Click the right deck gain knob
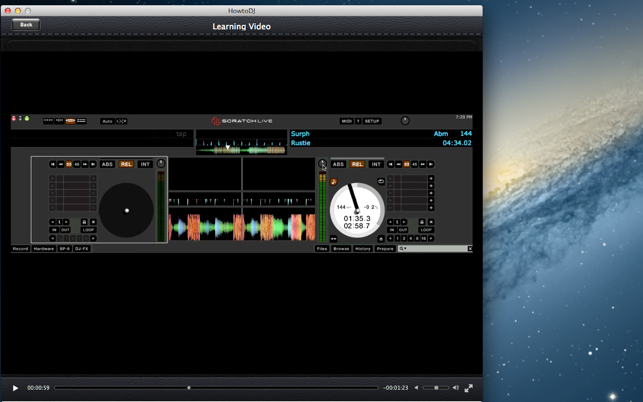Viewport: 643px width, 402px height. pyautogui.click(x=322, y=163)
